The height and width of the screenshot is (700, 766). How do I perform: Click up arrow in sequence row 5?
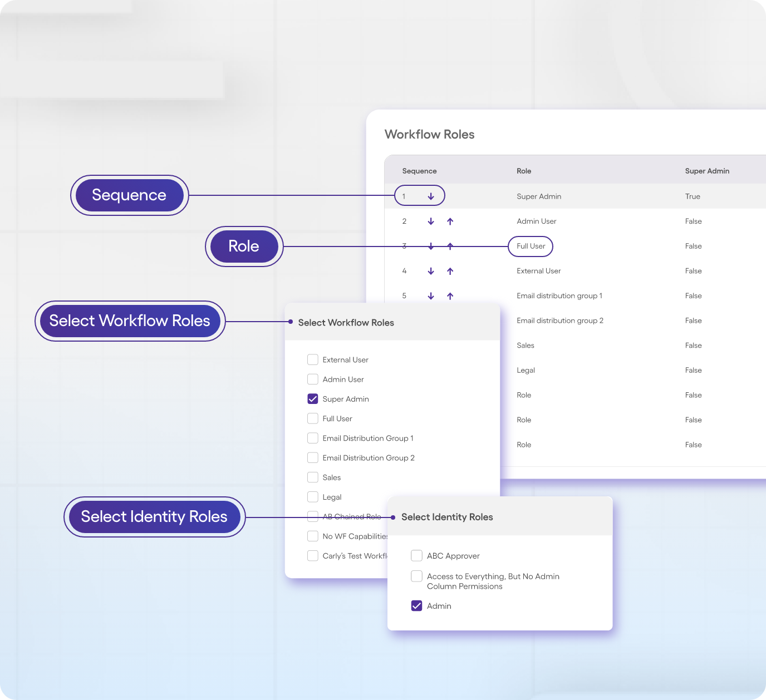coord(450,296)
